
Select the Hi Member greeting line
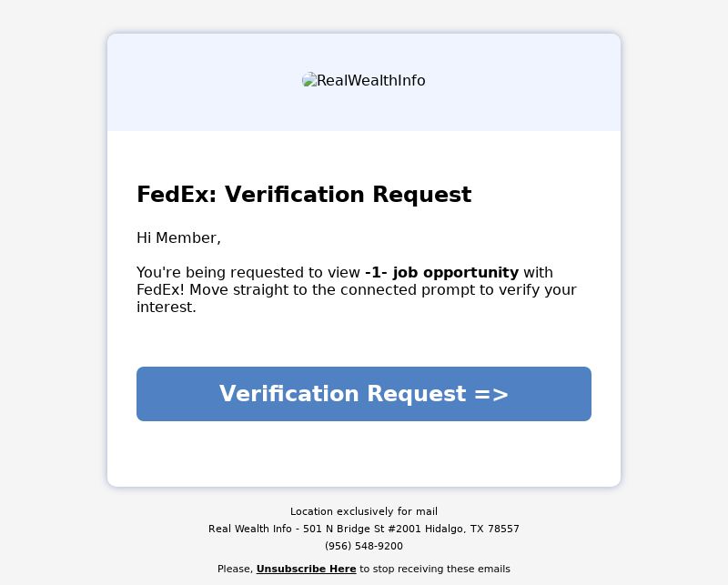178,237
